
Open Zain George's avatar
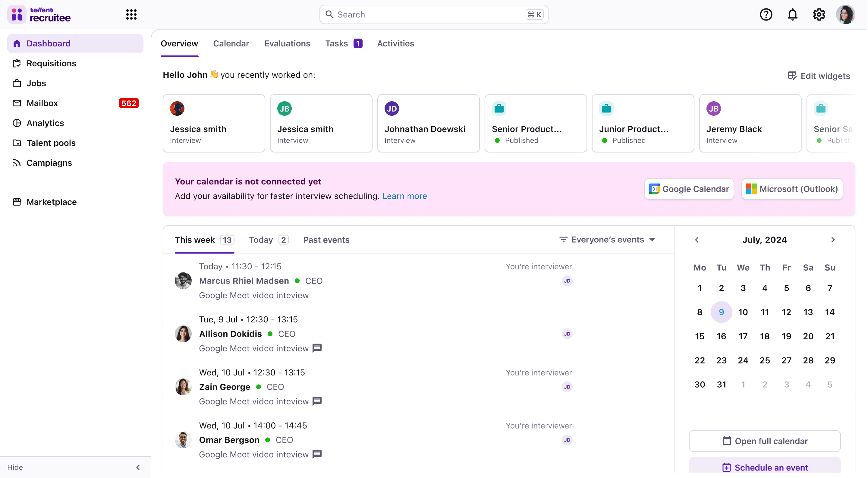(183, 387)
